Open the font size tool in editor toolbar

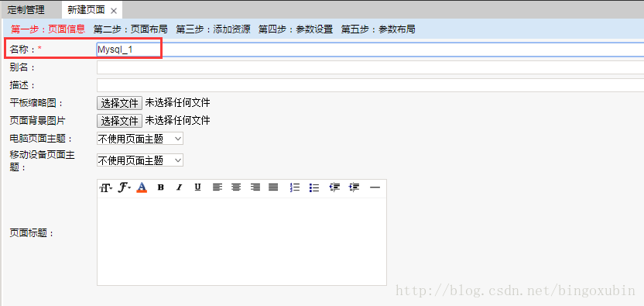[105, 188]
